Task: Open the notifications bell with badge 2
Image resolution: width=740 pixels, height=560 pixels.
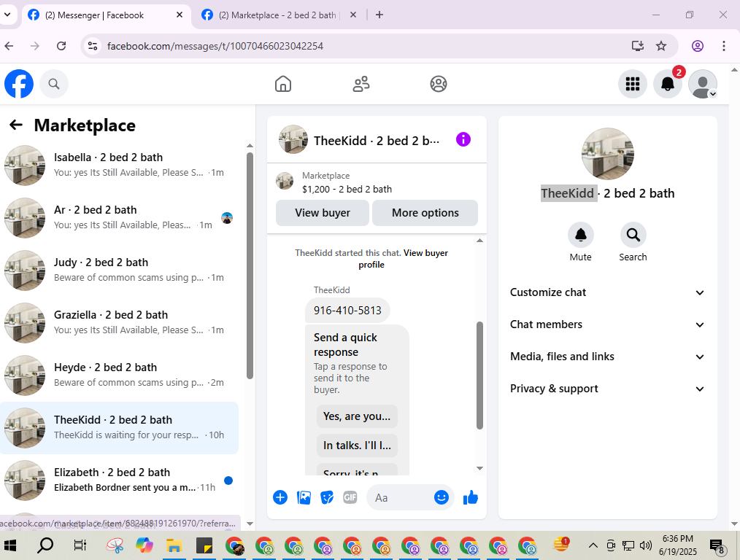Action: tap(667, 84)
